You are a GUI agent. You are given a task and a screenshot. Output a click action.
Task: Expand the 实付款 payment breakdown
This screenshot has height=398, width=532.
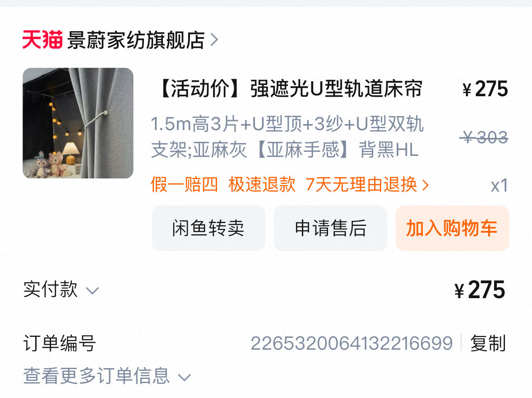pyautogui.click(x=61, y=290)
